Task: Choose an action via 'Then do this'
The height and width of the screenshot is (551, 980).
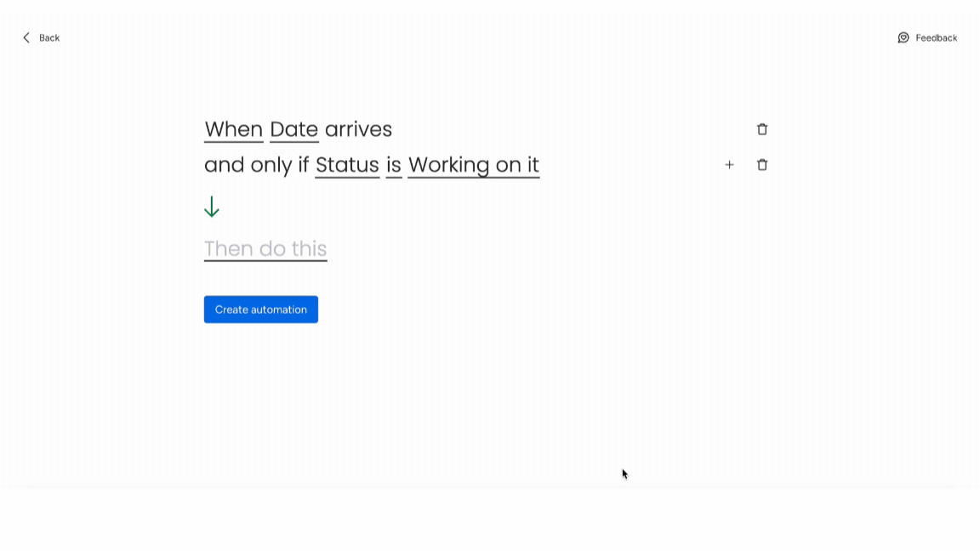Action: [265, 248]
